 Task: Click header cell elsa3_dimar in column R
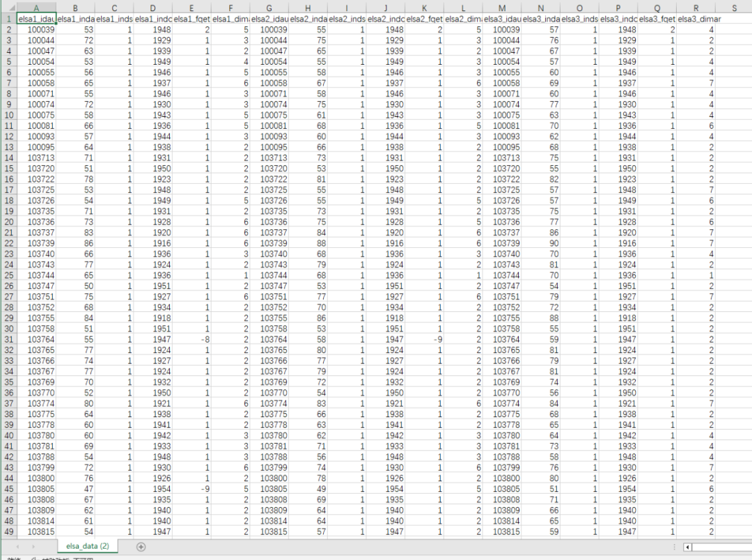696,19
